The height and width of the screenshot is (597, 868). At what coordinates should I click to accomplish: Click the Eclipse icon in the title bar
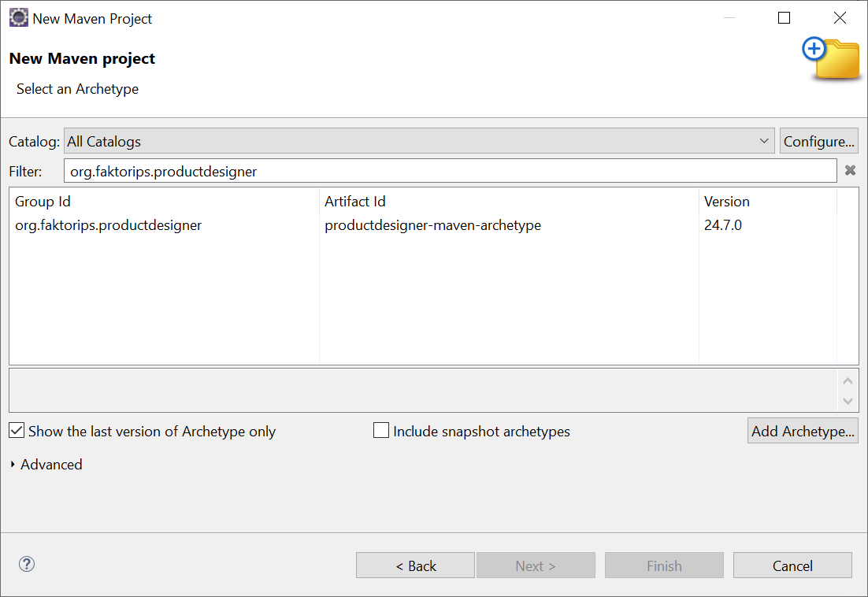[18, 18]
